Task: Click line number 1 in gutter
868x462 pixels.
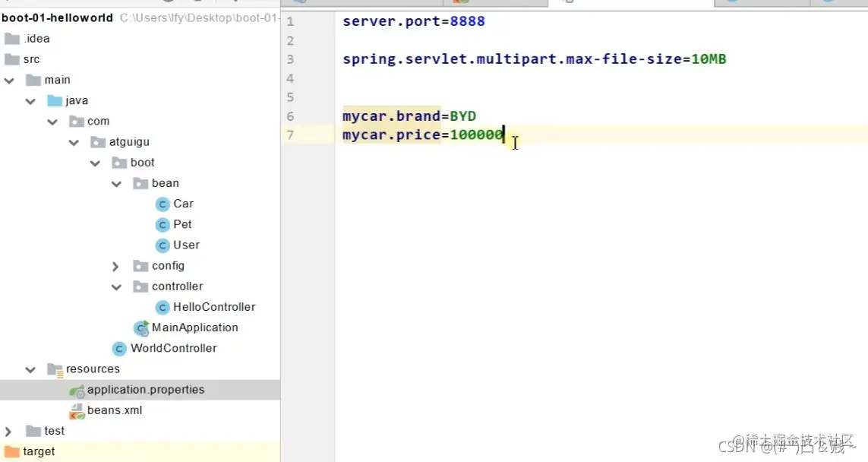Action: (x=291, y=21)
